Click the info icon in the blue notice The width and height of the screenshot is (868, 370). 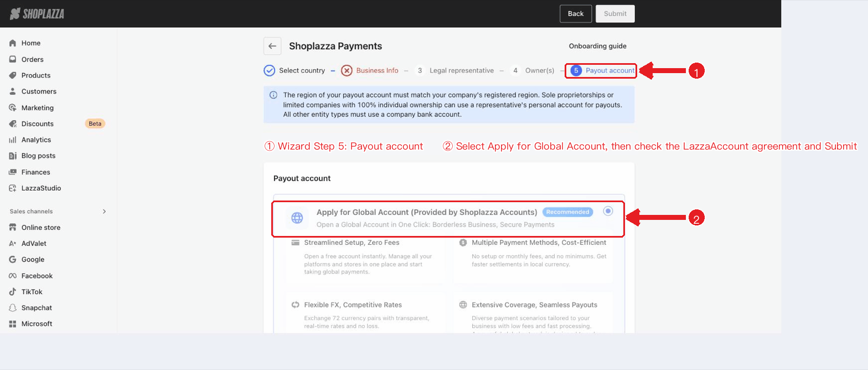pos(273,95)
